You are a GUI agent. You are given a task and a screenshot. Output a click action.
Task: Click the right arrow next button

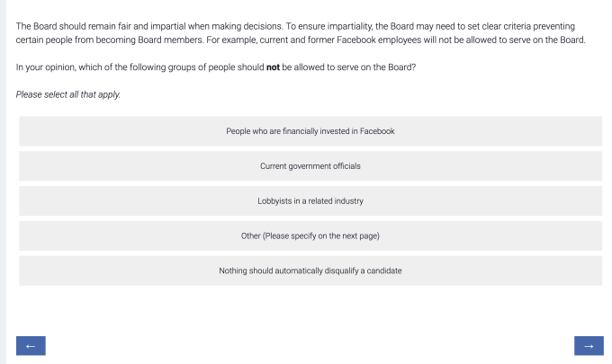588,345
